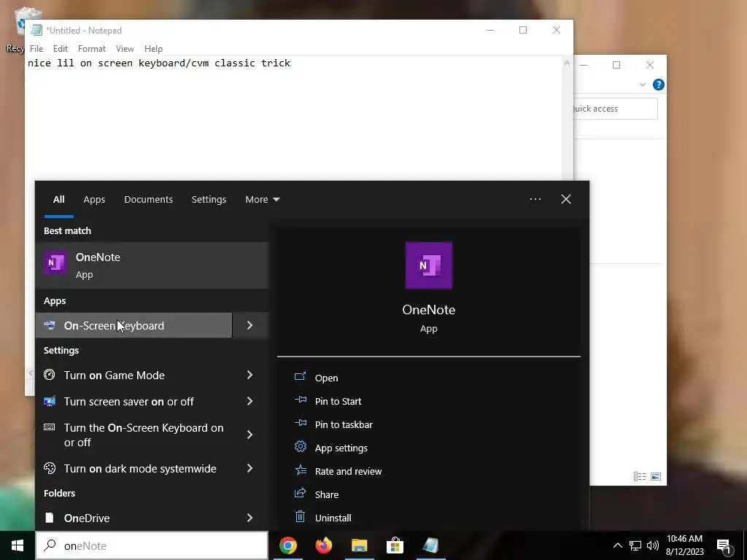747x560 pixels.
Task: Click the screen saver settings icon
Action: point(50,401)
